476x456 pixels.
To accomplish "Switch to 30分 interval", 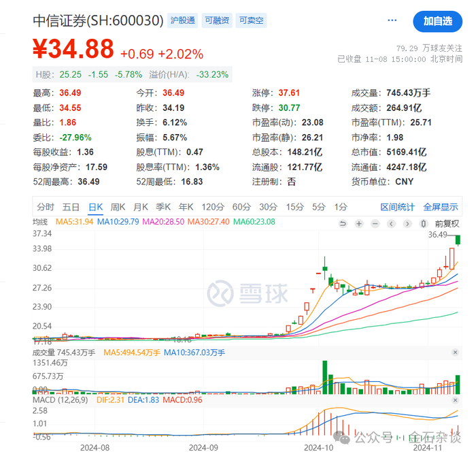I will point(269,207).
